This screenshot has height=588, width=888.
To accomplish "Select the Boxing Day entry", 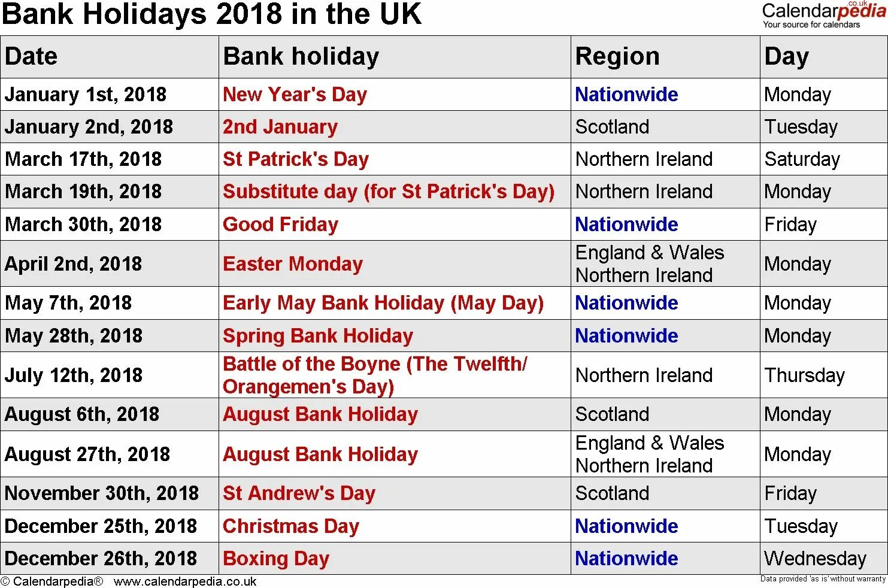I will 276,559.
